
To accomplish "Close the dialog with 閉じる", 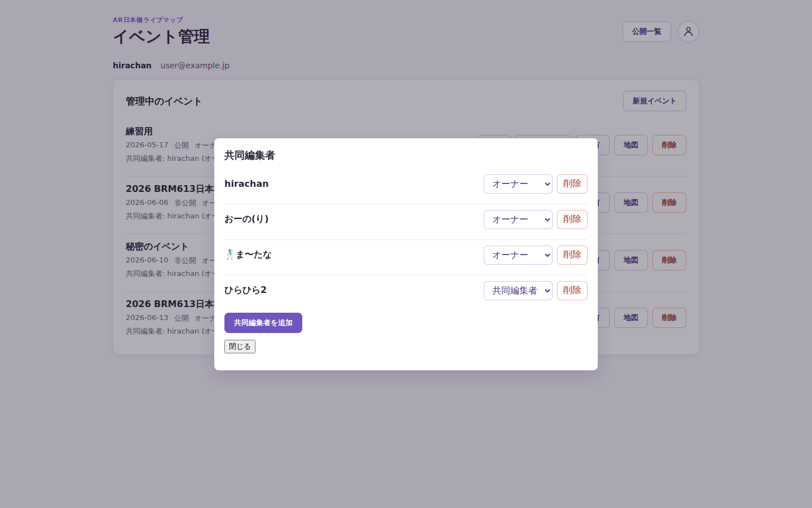I will tap(240, 347).
